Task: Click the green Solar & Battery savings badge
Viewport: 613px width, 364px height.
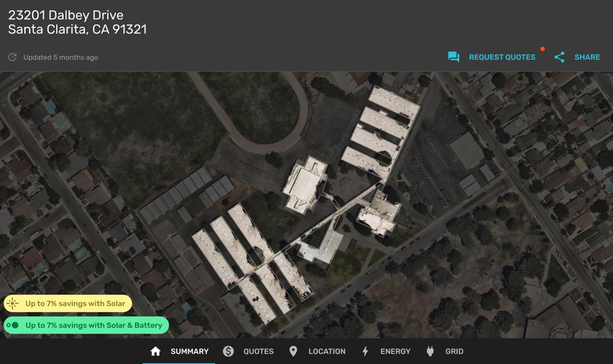Action: point(94,325)
